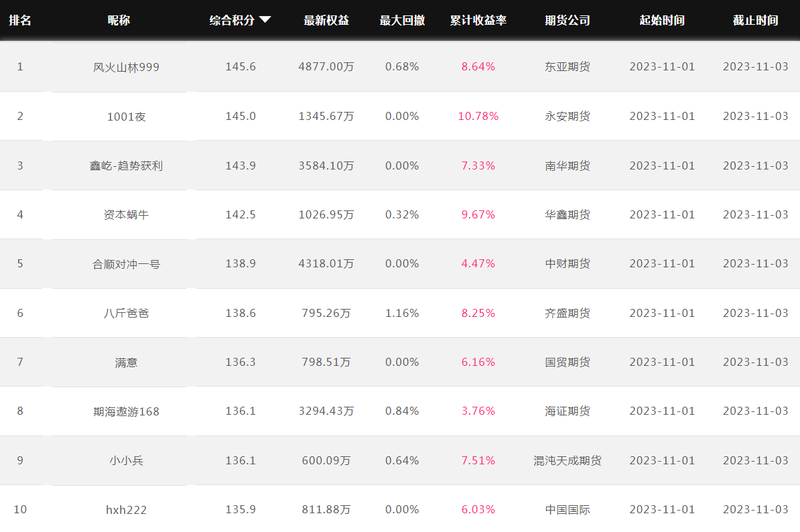This screenshot has height=532, width=800.
Task: Click the 期货公司 column header
Action: [x=568, y=20]
